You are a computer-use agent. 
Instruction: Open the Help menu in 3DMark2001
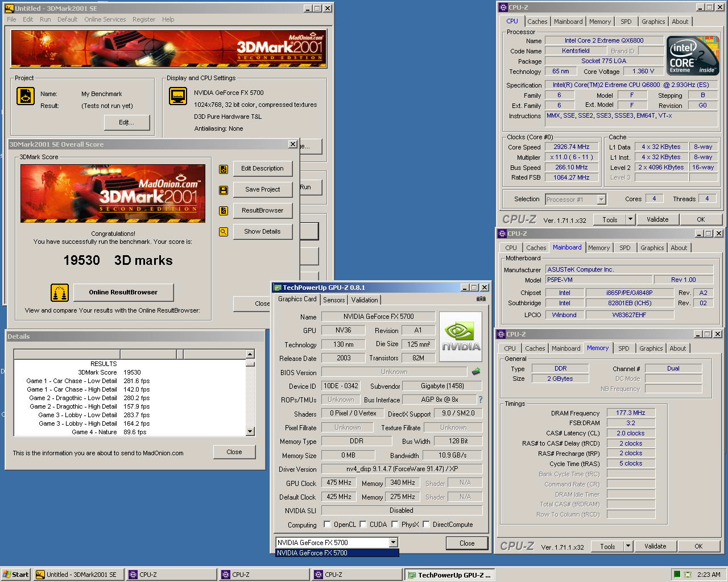(168, 19)
